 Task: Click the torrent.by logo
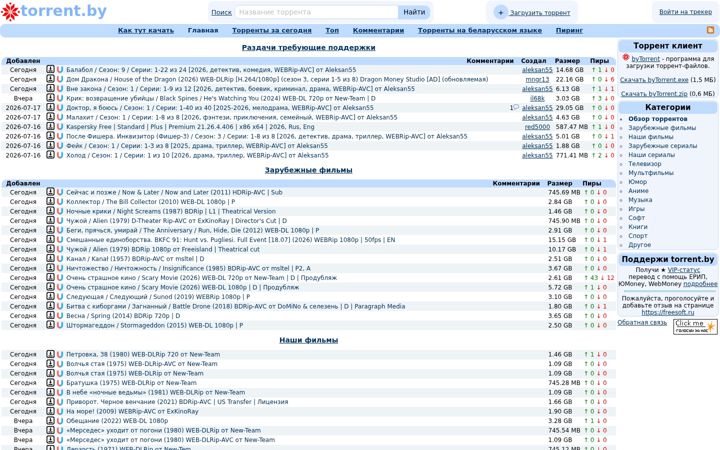(54, 11)
